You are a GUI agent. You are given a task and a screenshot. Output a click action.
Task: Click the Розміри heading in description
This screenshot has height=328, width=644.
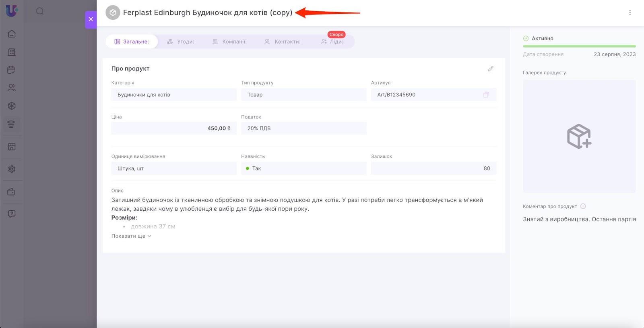pos(124,218)
